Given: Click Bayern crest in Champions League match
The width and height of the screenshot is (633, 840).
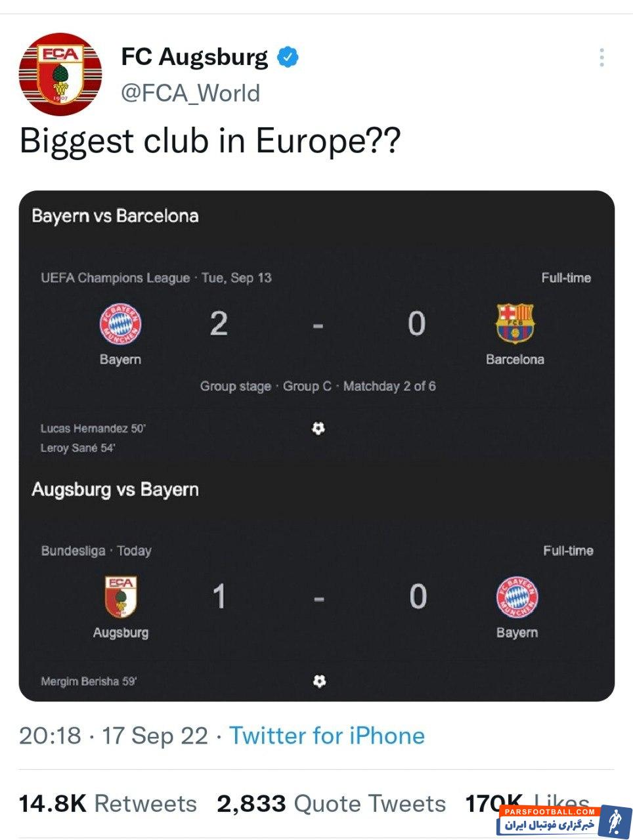Looking at the screenshot, I should point(120,324).
